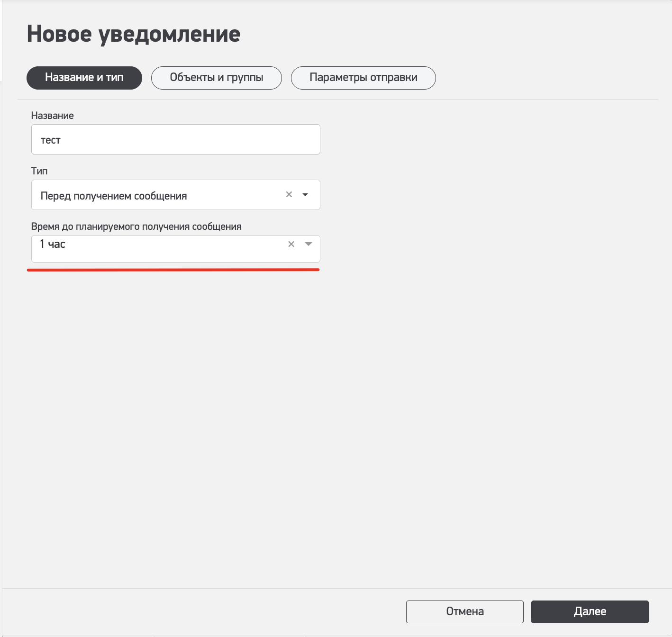Click the 'Название' field label
Screen dimensions: 672x637
click(53, 116)
